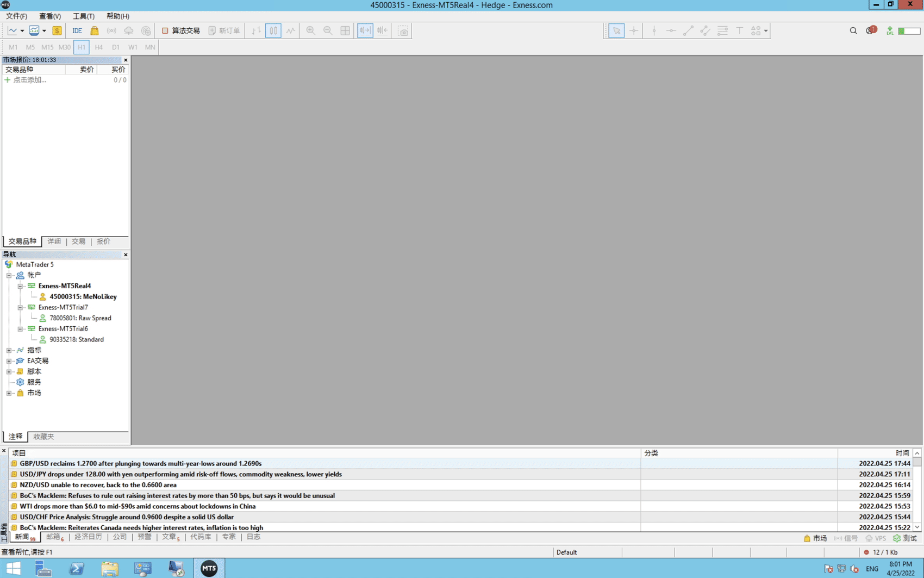
Task: Select the H4 timeframe
Action: 98,47
